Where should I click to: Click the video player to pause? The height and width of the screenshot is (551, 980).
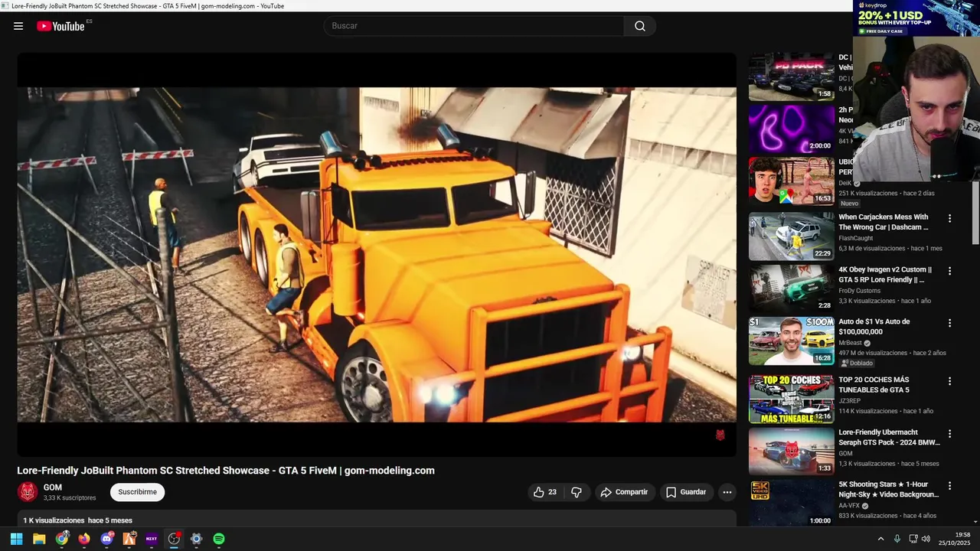[x=377, y=254]
